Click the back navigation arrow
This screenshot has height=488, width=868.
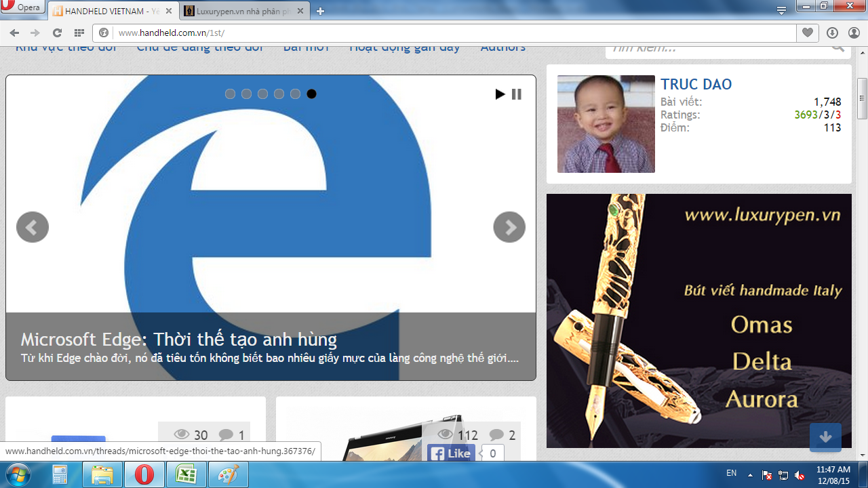pyautogui.click(x=14, y=32)
